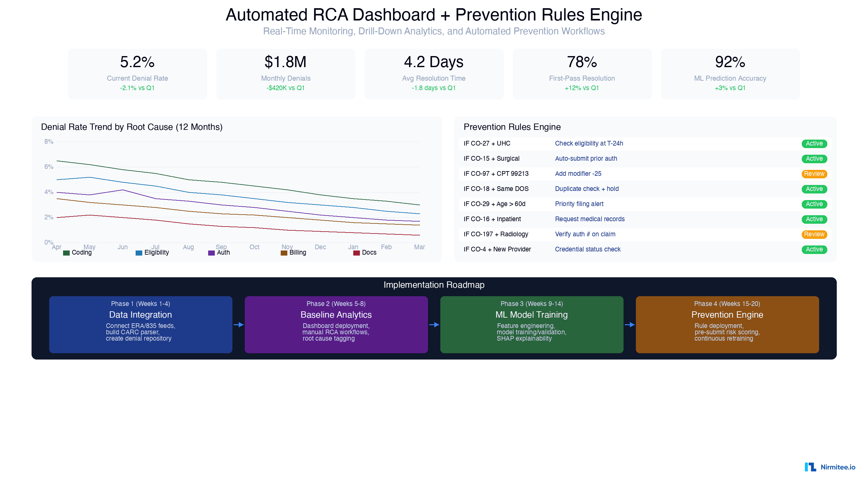Click the red Docs legend swatch

356,253
